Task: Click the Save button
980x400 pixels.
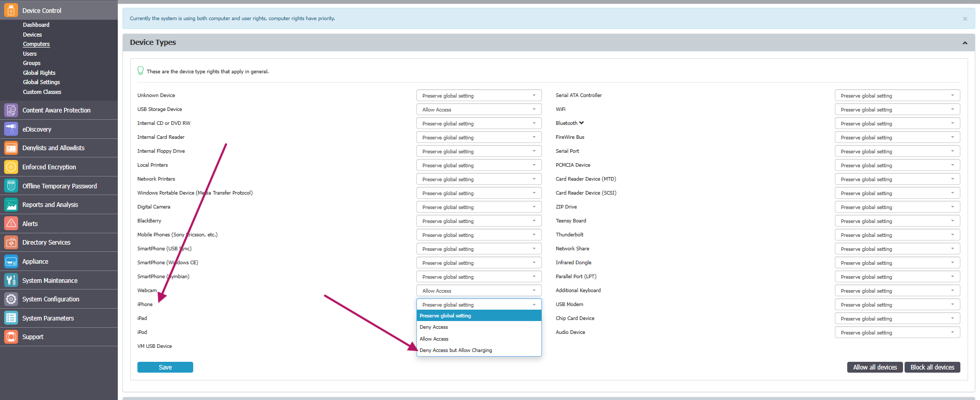Action: pyautogui.click(x=165, y=367)
